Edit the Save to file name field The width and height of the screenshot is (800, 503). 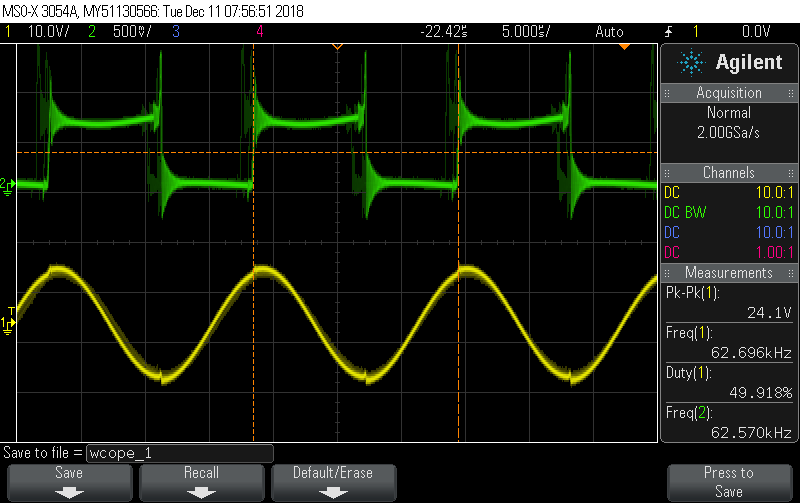click(180, 453)
